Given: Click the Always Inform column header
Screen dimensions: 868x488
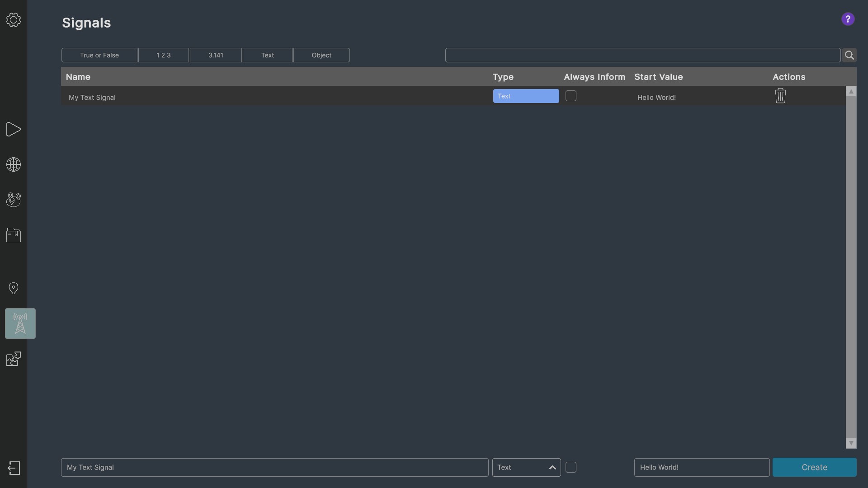Looking at the screenshot, I should (x=594, y=77).
